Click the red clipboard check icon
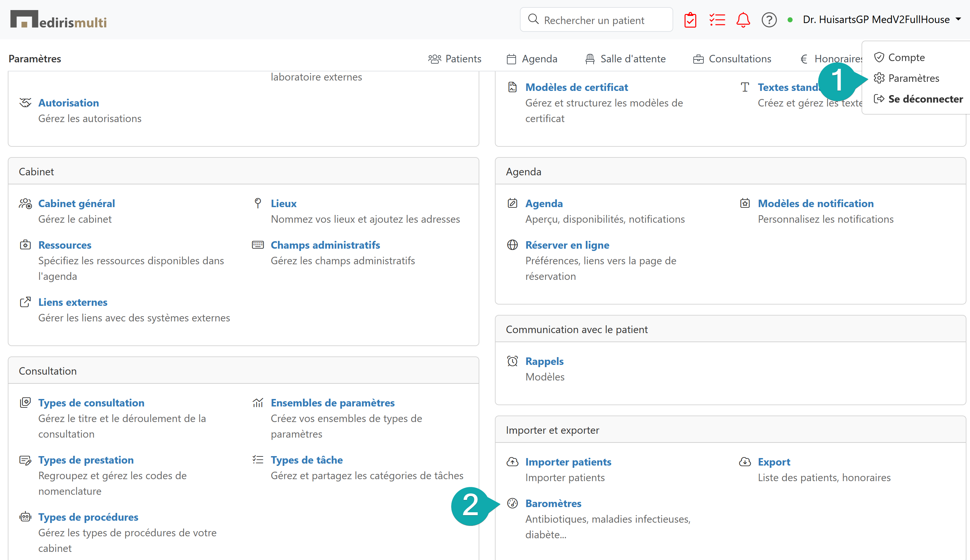Screen dimensions: 970x560 (690, 20)
